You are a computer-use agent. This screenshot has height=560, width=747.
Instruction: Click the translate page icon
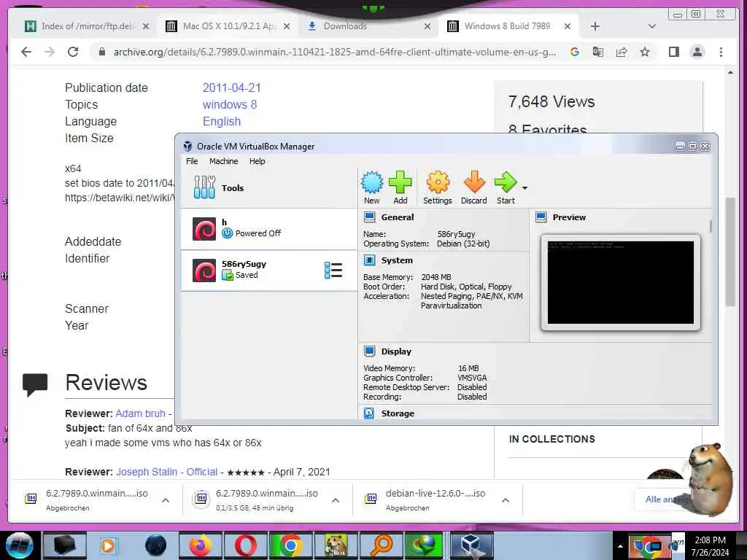(x=598, y=52)
